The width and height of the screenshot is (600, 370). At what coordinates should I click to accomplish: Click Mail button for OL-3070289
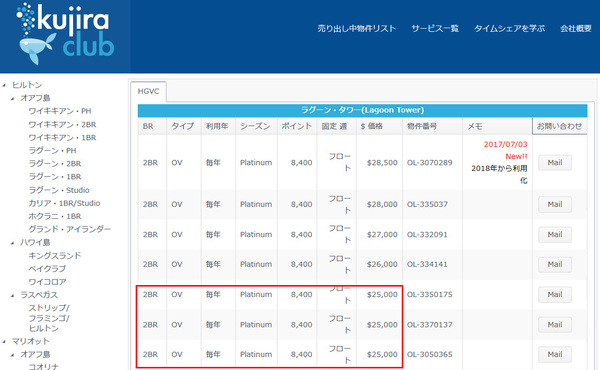pos(555,163)
